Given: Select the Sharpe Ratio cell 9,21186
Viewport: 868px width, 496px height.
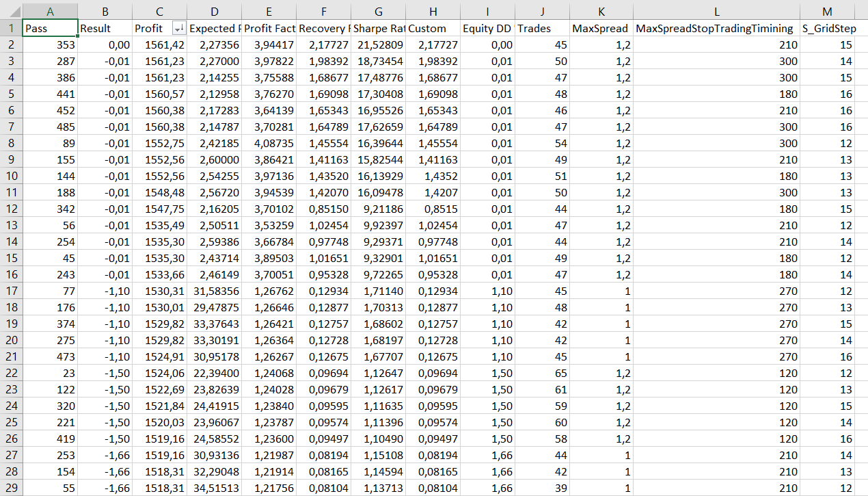Looking at the screenshot, I should (378, 209).
